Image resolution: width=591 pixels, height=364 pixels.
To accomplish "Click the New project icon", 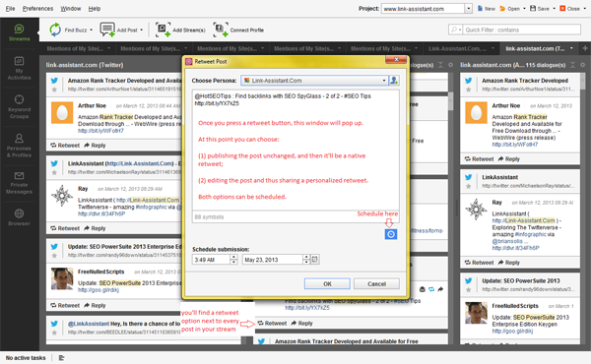I will pos(481,8).
